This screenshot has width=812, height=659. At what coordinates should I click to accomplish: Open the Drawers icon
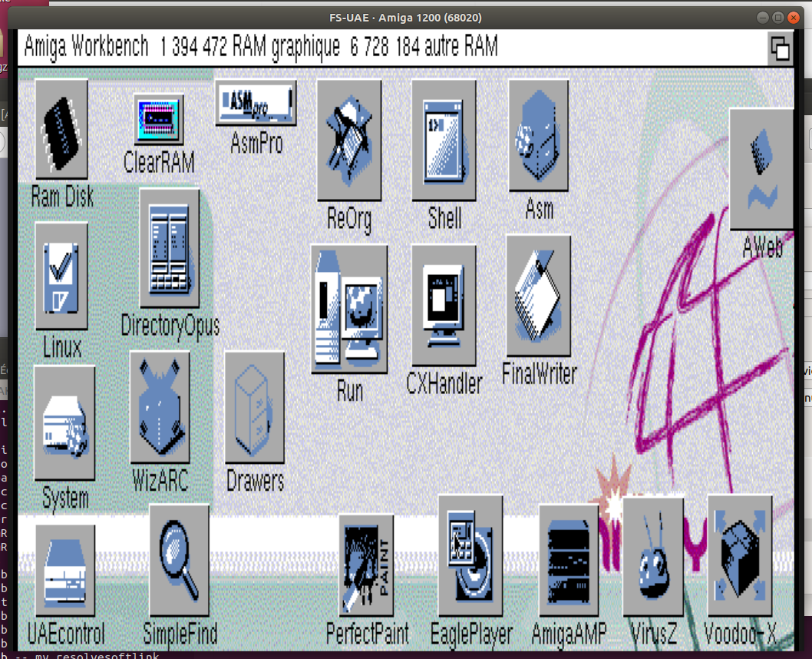pos(254,407)
